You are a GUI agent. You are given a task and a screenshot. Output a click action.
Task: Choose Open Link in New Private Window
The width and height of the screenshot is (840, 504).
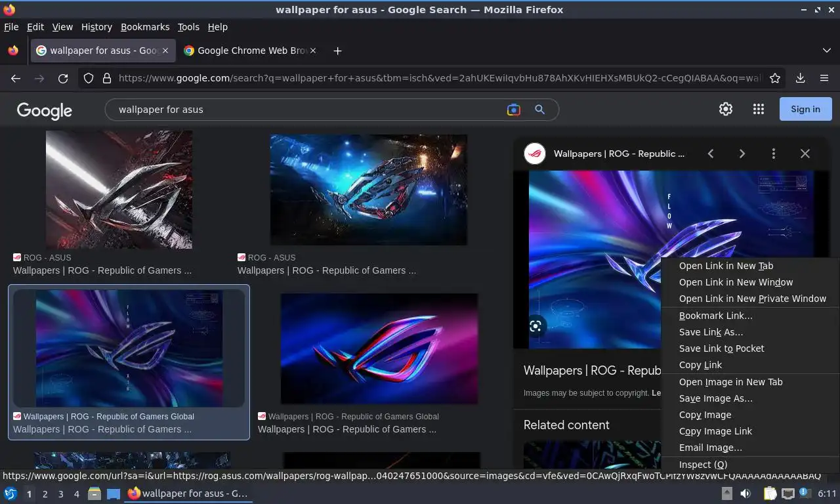750,299
